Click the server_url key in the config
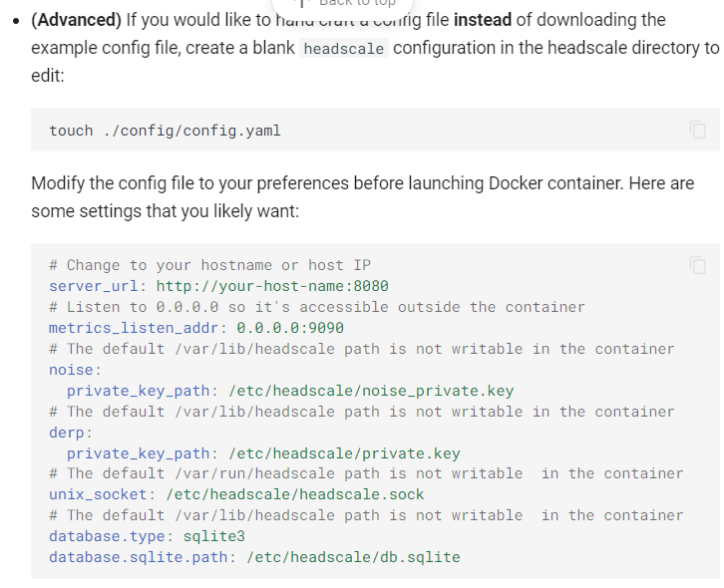Image resolution: width=724 pixels, height=588 pixels. (94, 286)
